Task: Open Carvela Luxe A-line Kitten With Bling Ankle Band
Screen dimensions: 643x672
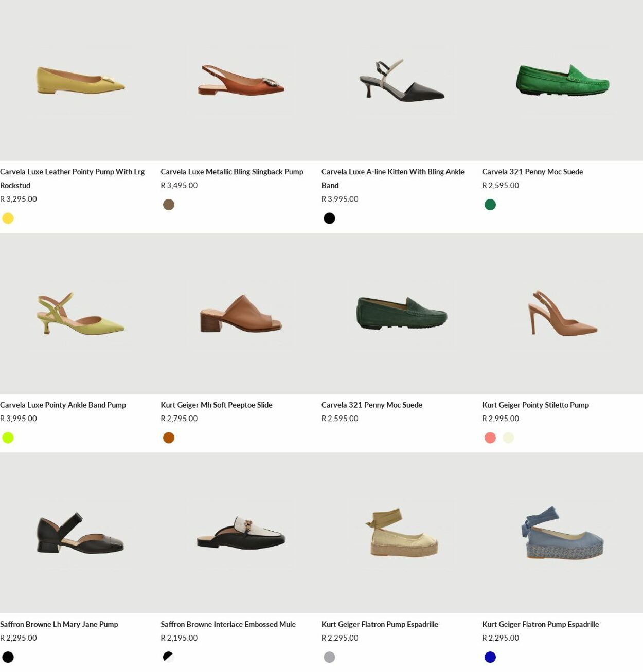Action: 393,178
